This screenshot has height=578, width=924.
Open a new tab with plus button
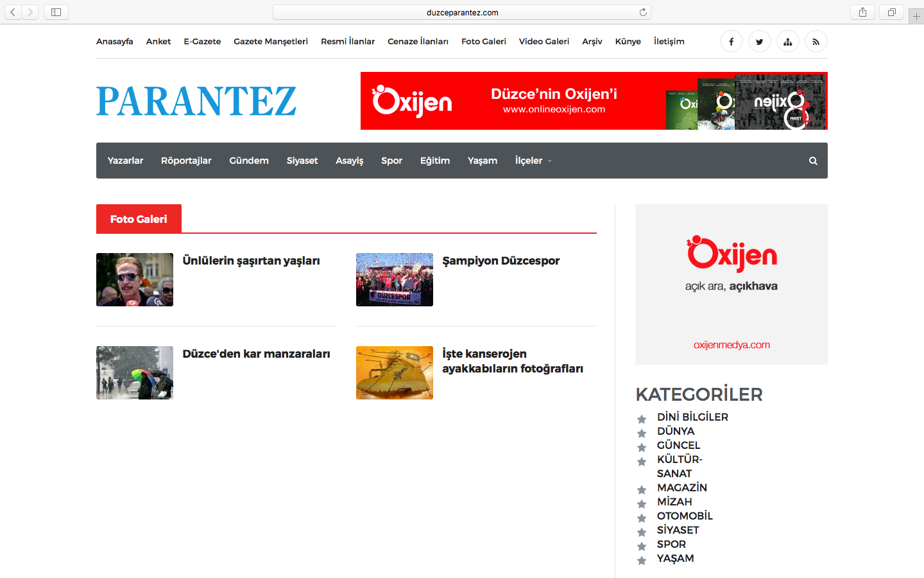(916, 17)
